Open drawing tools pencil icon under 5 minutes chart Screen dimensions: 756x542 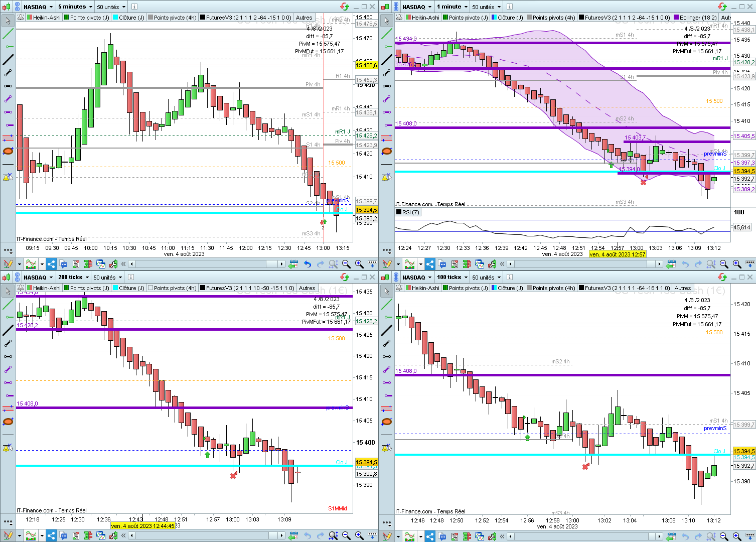coord(8,264)
